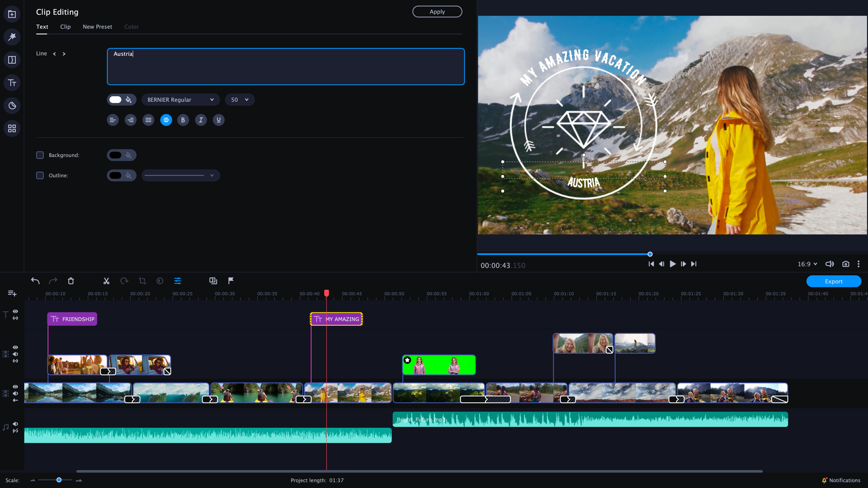This screenshot has height=488, width=868.
Task: Switch to the Clip tab
Action: point(65,27)
